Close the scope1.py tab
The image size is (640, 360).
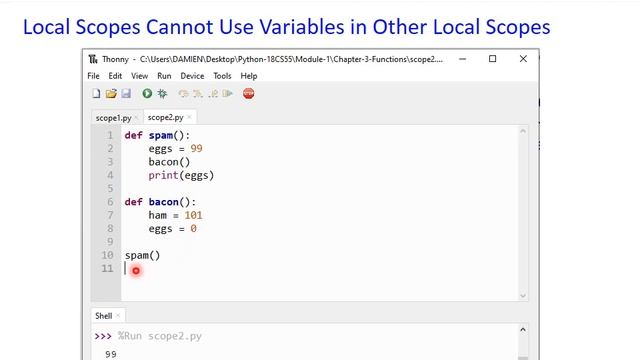point(136,118)
